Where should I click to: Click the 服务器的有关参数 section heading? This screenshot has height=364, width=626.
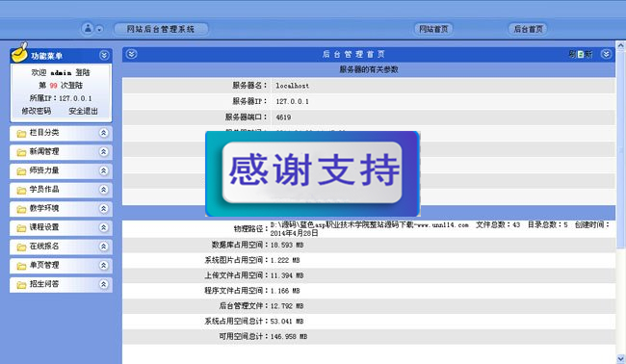tap(369, 69)
